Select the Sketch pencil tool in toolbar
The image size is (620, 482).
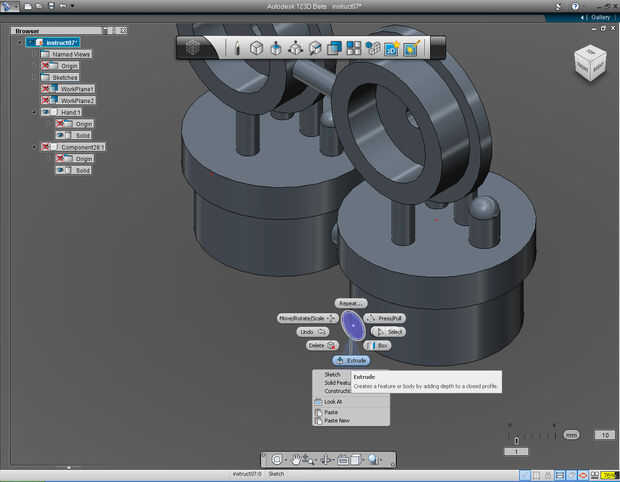tap(237, 48)
